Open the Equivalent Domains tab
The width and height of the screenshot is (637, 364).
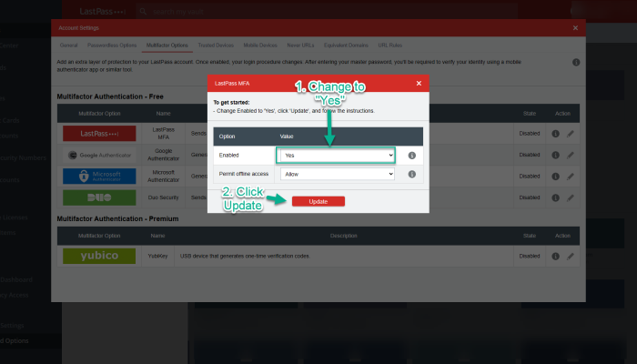(346, 45)
